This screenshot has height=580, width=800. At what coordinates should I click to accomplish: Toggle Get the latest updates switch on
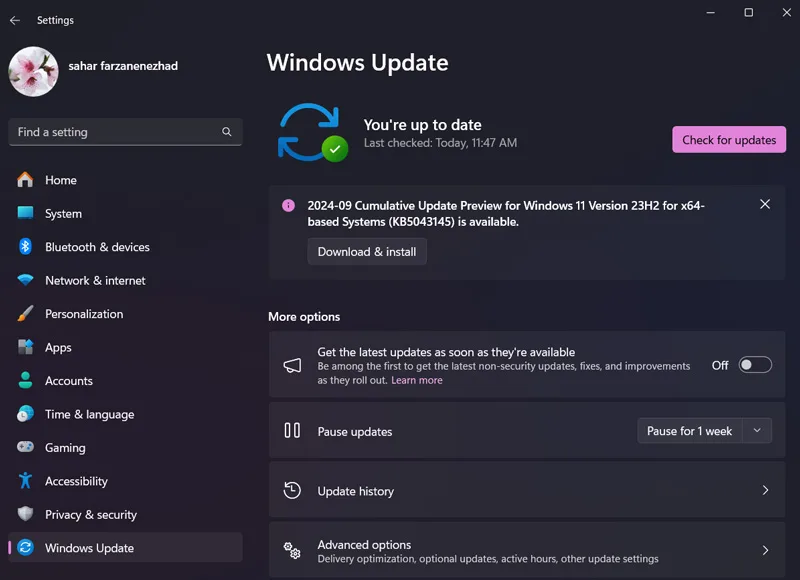click(755, 365)
